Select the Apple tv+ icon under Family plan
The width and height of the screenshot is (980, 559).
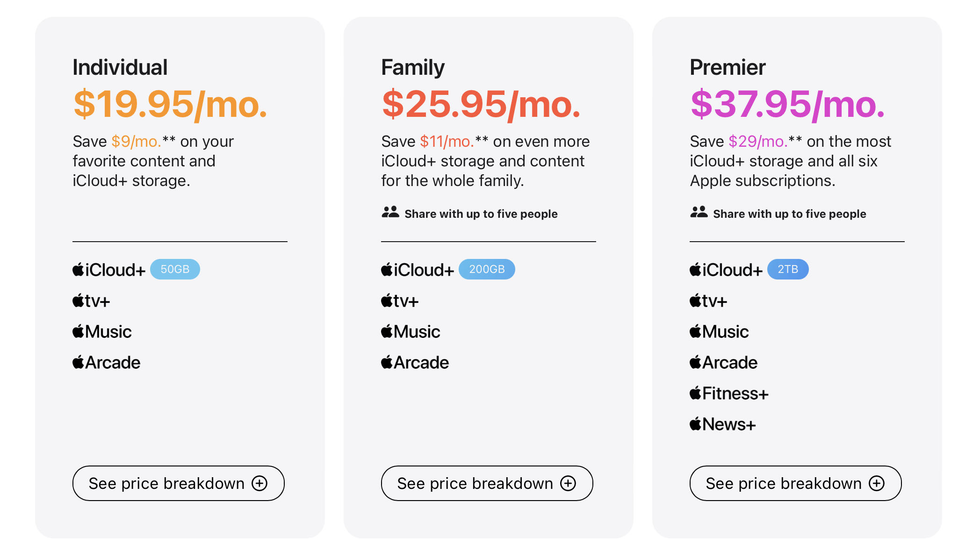(386, 301)
